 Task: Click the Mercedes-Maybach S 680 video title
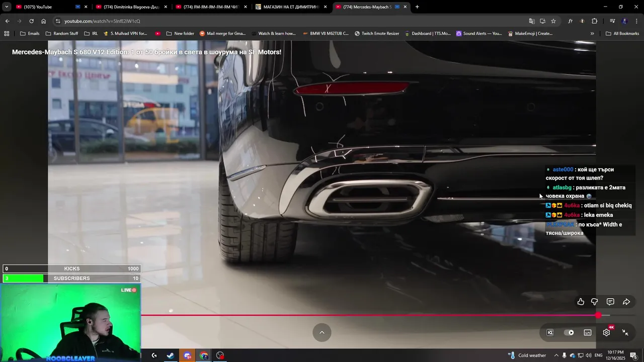[x=146, y=52]
